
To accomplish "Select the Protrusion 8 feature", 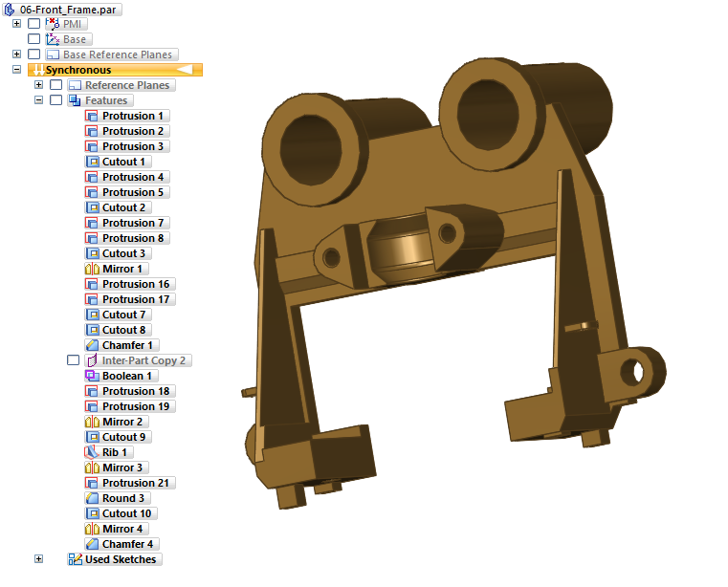I will 126,238.
